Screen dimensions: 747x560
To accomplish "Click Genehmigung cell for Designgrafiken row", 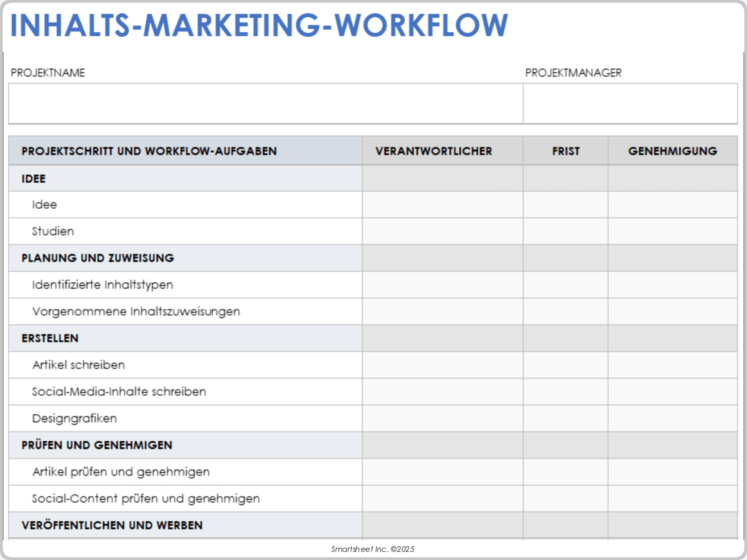I will coord(673,418).
